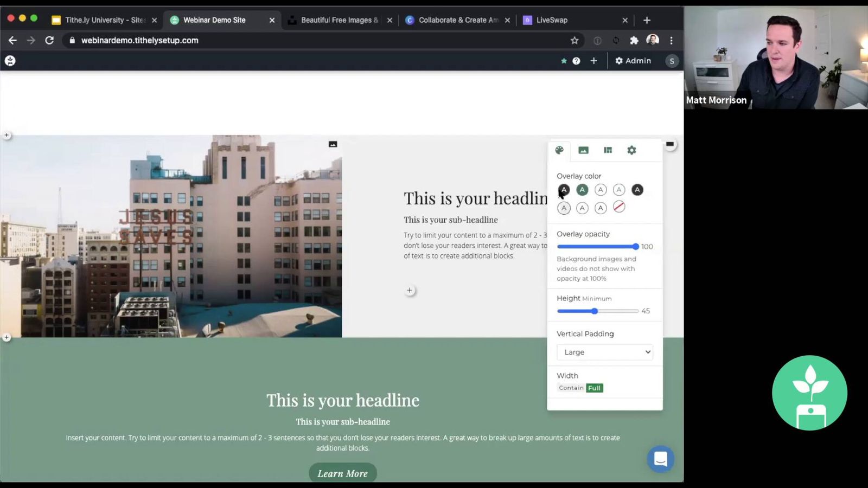Open the Vertical Padding dropdown set to Large
This screenshot has height=488, width=868.
click(604, 352)
